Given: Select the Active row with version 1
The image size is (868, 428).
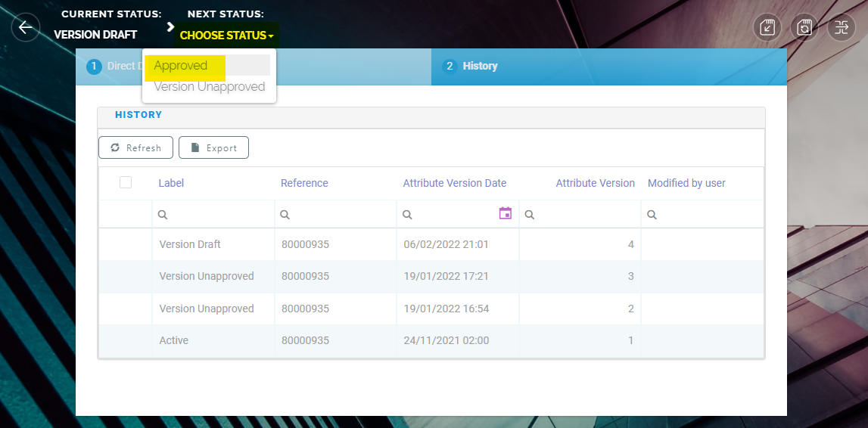Looking at the screenshot, I should tap(174, 340).
